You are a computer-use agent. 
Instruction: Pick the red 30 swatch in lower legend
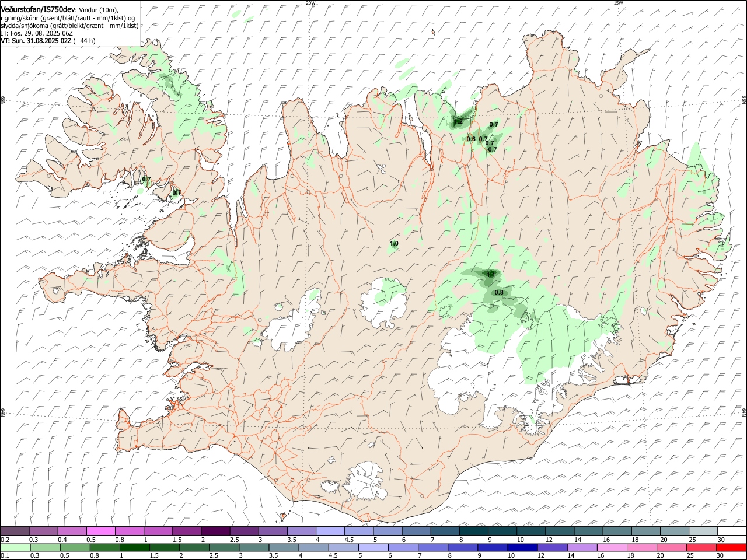[732, 548]
